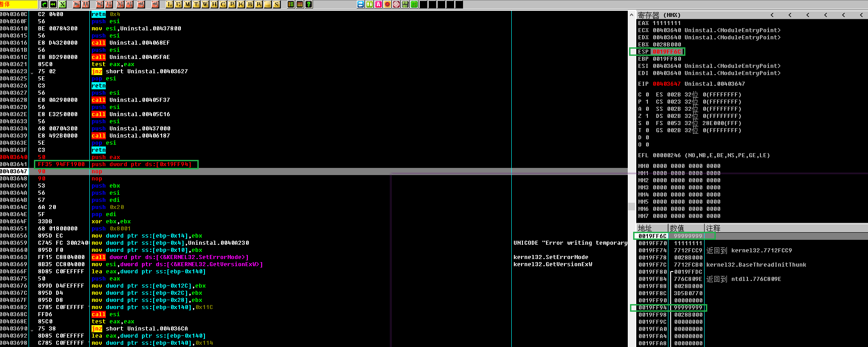Click the pink A plugin icon
This screenshot has width=868, height=347.
tap(379, 4)
